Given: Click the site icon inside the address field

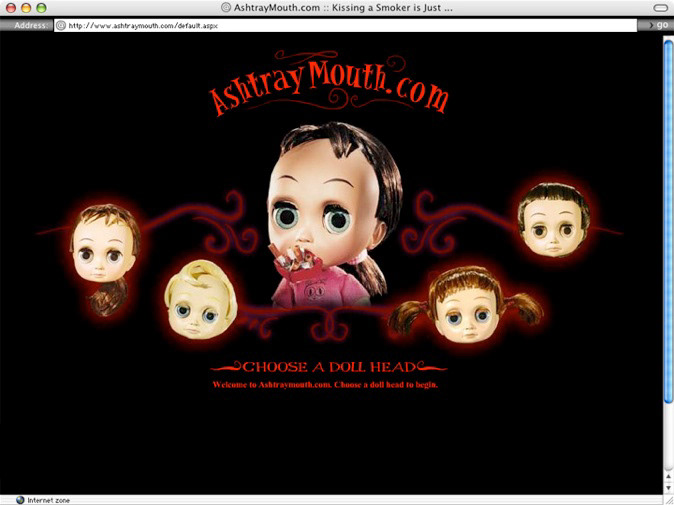Looking at the screenshot, I should pyautogui.click(x=61, y=25).
